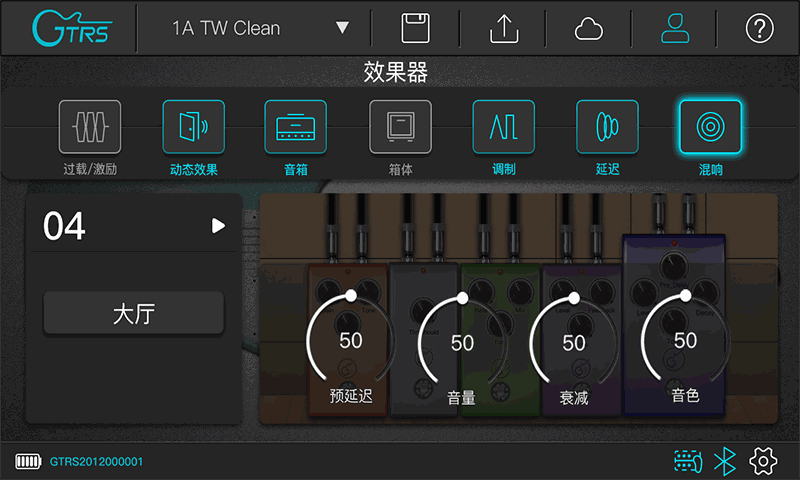Select the 调制 modulation module

click(x=504, y=127)
